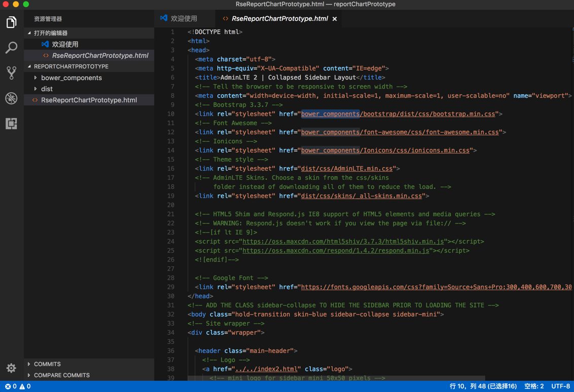574x392 pixels.
Task: Open the Debug view icon
Action: coord(11,98)
